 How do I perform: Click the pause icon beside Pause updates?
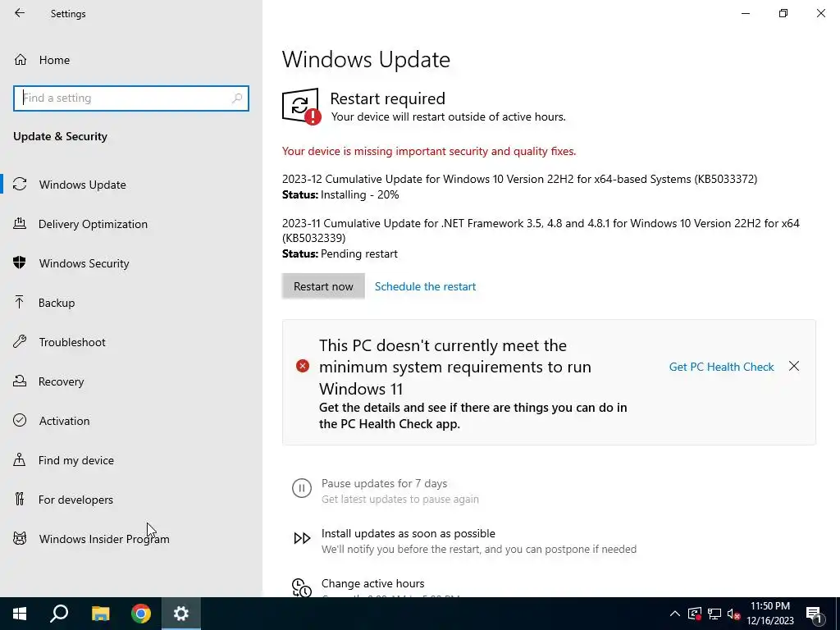pos(302,489)
